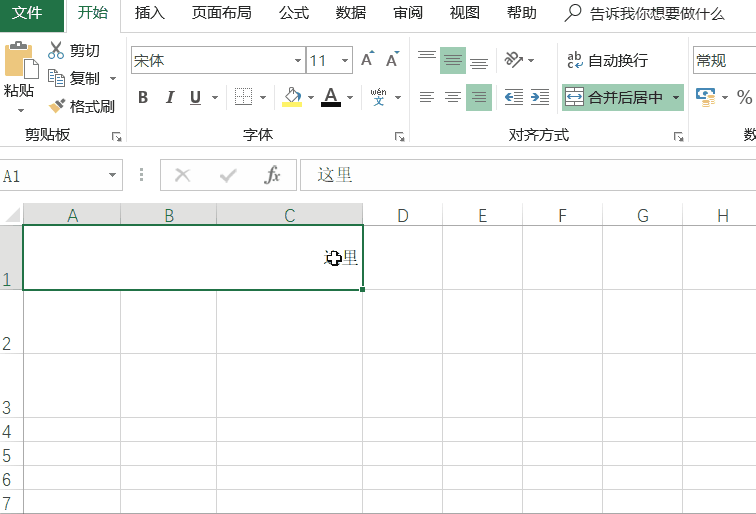Switch to the 审阅 (Review) tab
Image resolution: width=756 pixels, height=514 pixels.
click(408, 13)
